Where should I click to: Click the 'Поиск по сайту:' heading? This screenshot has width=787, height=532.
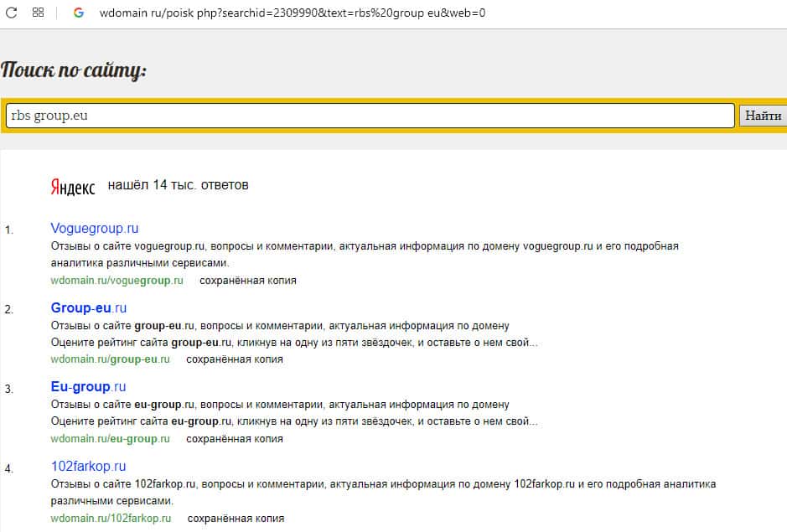(73, 70)
